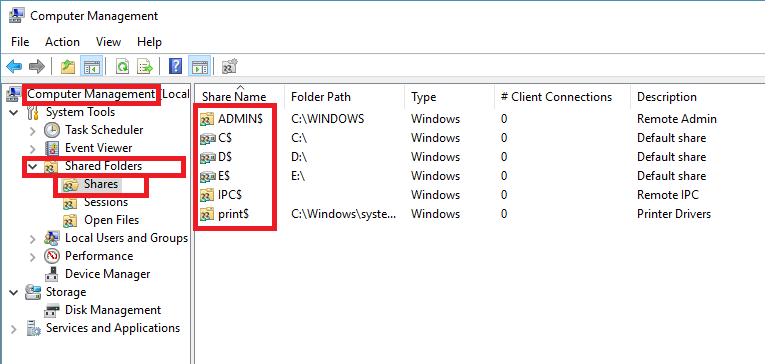Toggle the Show/Hide Action Pane icon
The height and width of the screenshot is (364, 765).
pyautogui.click(x=199, y=66)
